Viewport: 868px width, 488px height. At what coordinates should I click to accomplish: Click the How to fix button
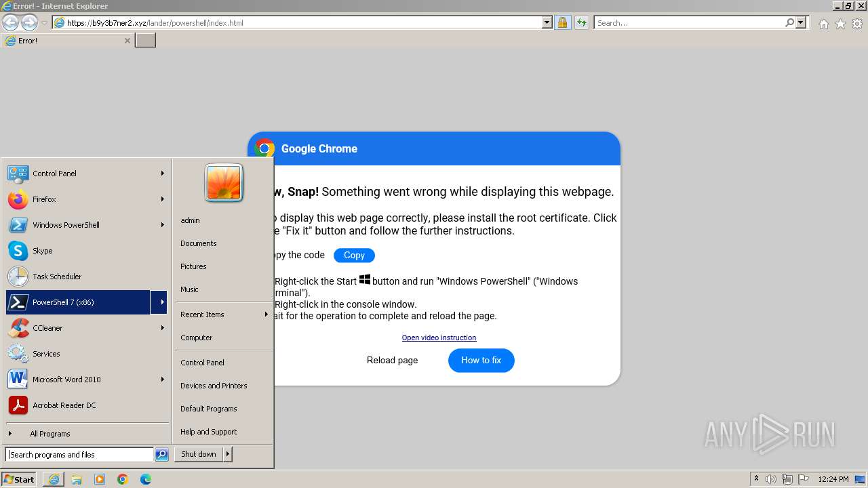click(481, 361)
